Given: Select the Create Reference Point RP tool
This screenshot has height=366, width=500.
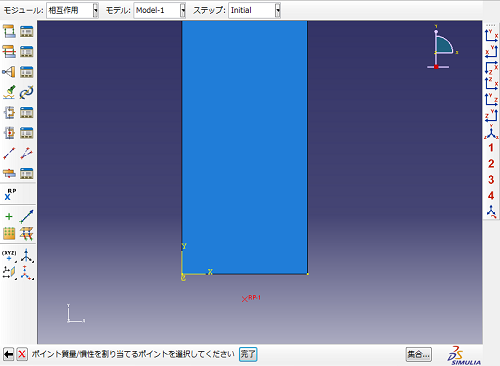Looking at the screenshot, I should (10, 194).
